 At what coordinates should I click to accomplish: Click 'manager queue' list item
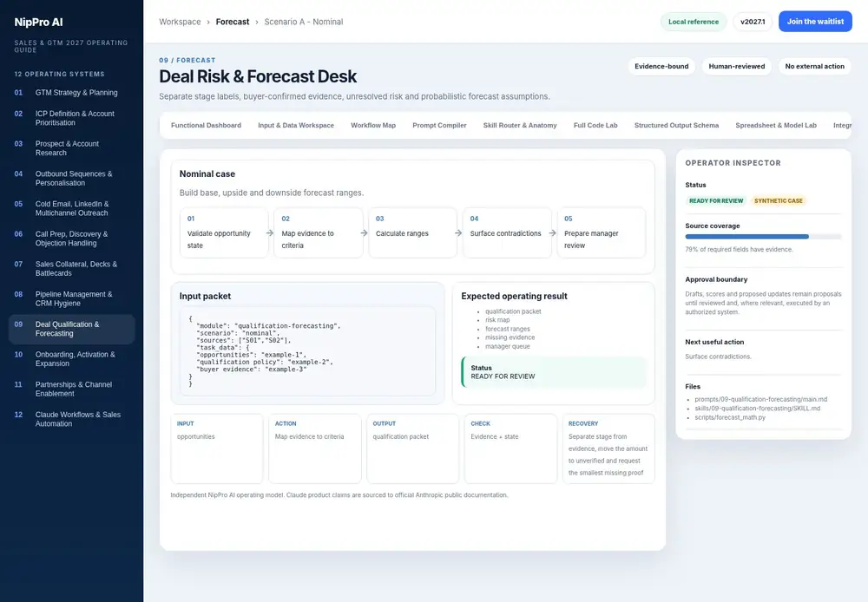507,346
